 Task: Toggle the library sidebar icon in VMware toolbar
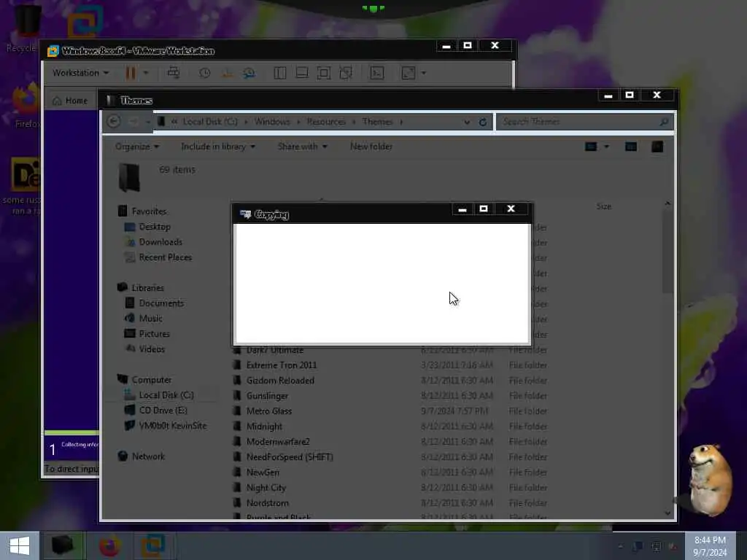pos(279,73)
